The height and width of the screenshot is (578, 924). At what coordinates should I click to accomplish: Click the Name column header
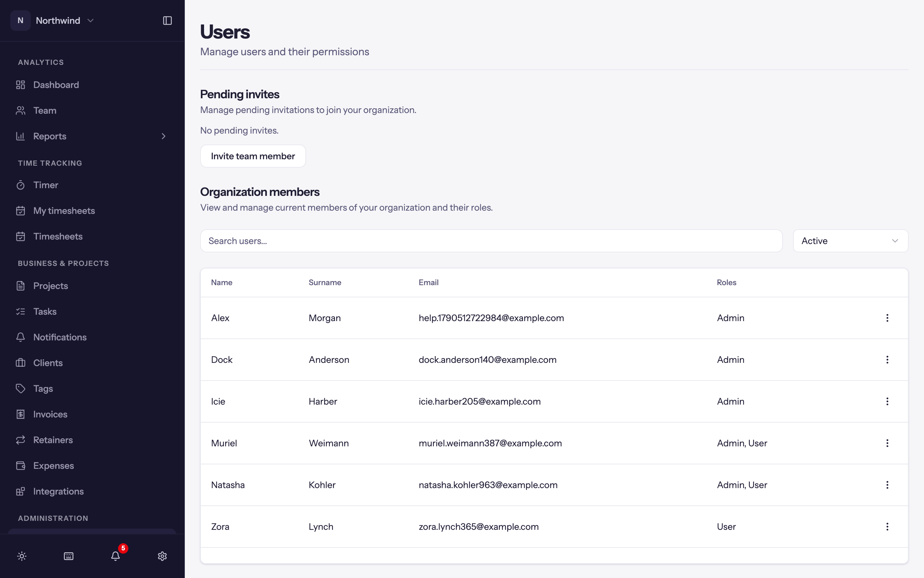222,283
